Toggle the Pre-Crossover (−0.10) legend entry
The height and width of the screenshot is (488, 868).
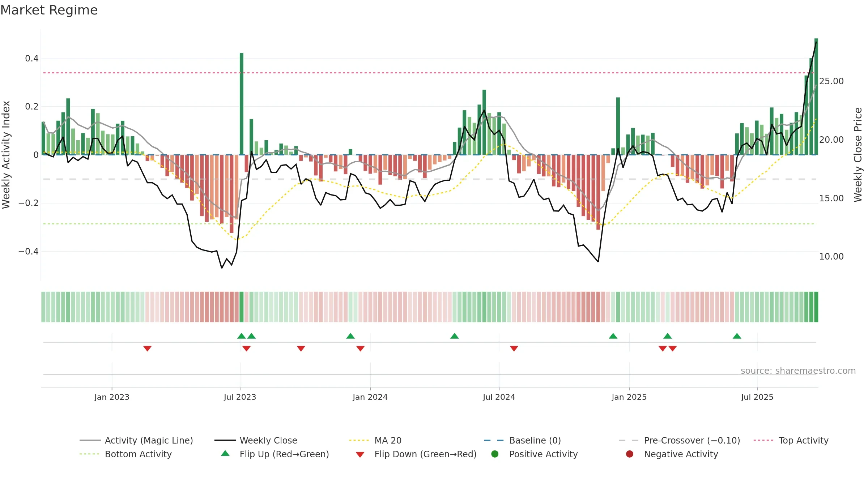[x=679, y=440]
